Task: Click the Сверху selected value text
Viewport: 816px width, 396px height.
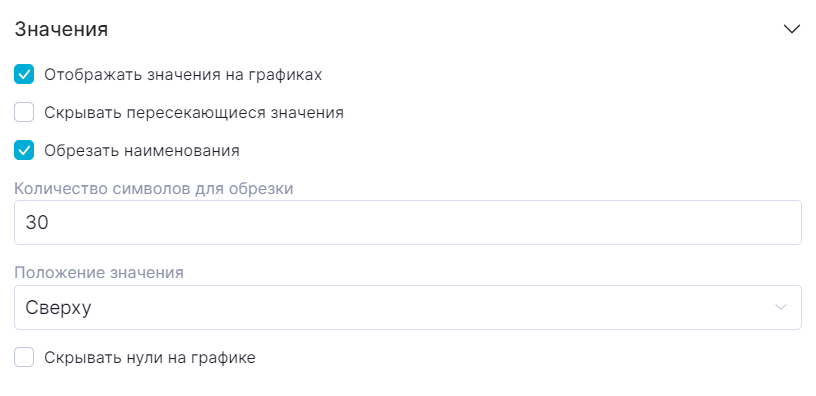Action: click(58, 308)
